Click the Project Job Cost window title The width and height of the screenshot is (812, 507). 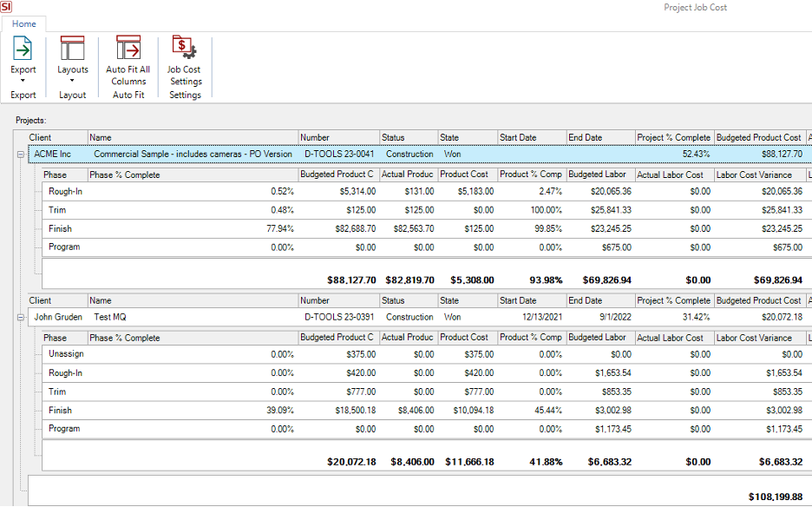tap(696, 7)
